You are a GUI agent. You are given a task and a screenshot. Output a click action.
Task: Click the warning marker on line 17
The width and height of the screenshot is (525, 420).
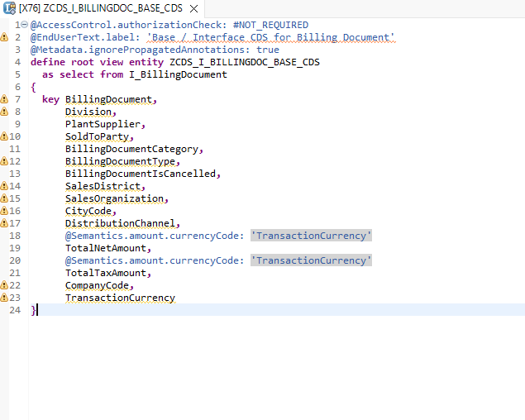(4, 223)
